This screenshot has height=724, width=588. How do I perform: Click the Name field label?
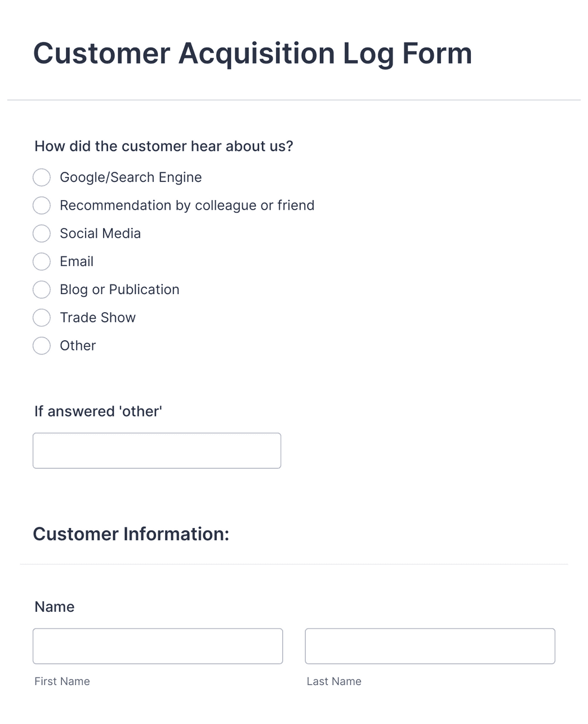(54, 607)
